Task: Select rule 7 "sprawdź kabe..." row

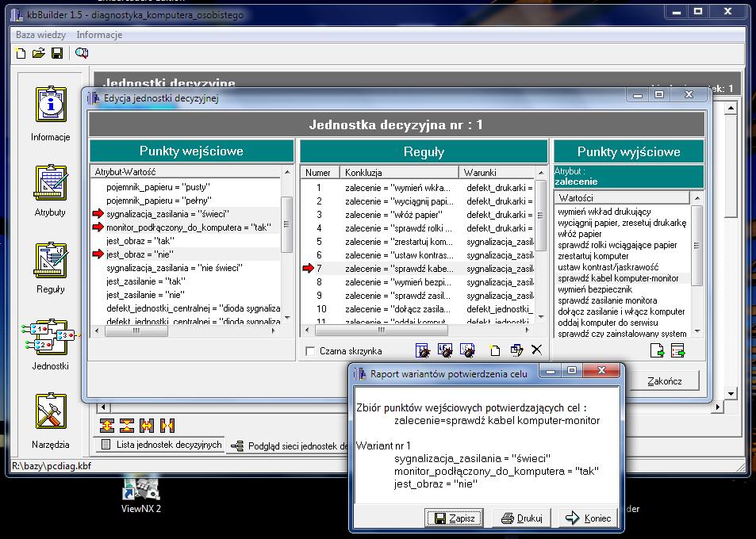Action: [x=418, y=269]
